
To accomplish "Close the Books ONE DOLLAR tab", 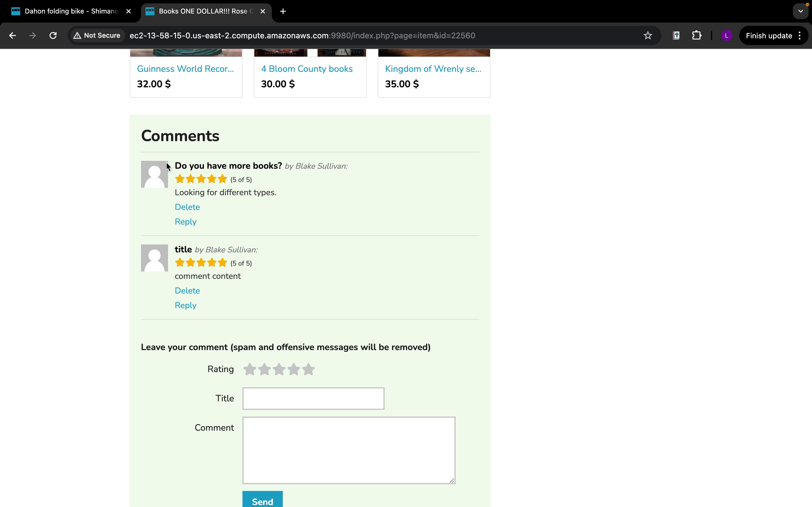I will [263, 11].
